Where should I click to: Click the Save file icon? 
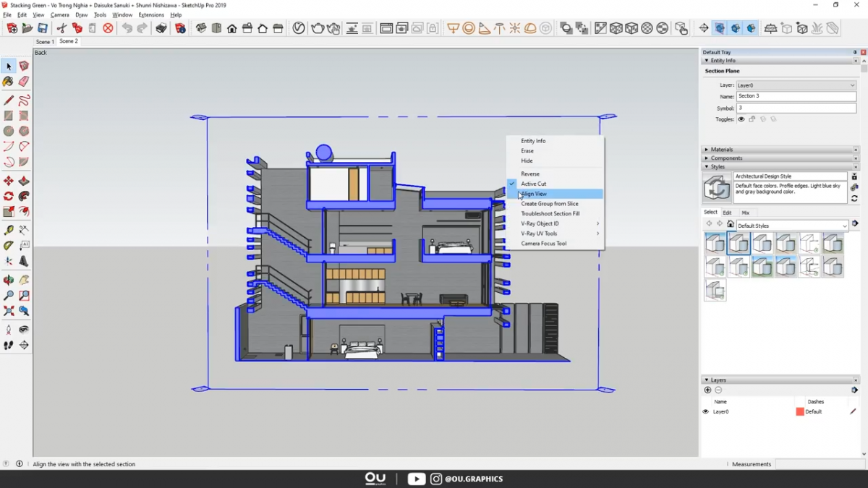(x=43, y=28)
